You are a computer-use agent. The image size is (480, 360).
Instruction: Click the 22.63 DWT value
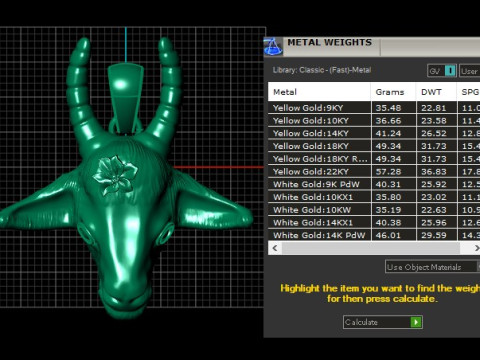click(x=434, y=210)
